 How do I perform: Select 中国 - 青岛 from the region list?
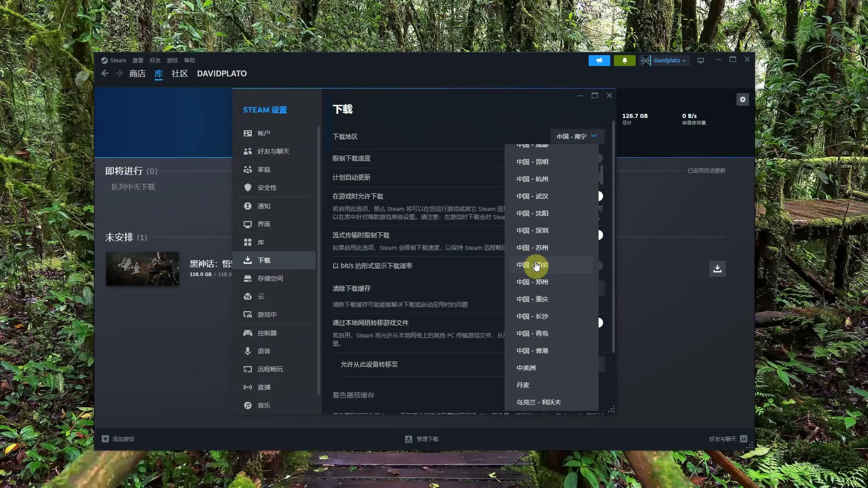coord(552,333)
